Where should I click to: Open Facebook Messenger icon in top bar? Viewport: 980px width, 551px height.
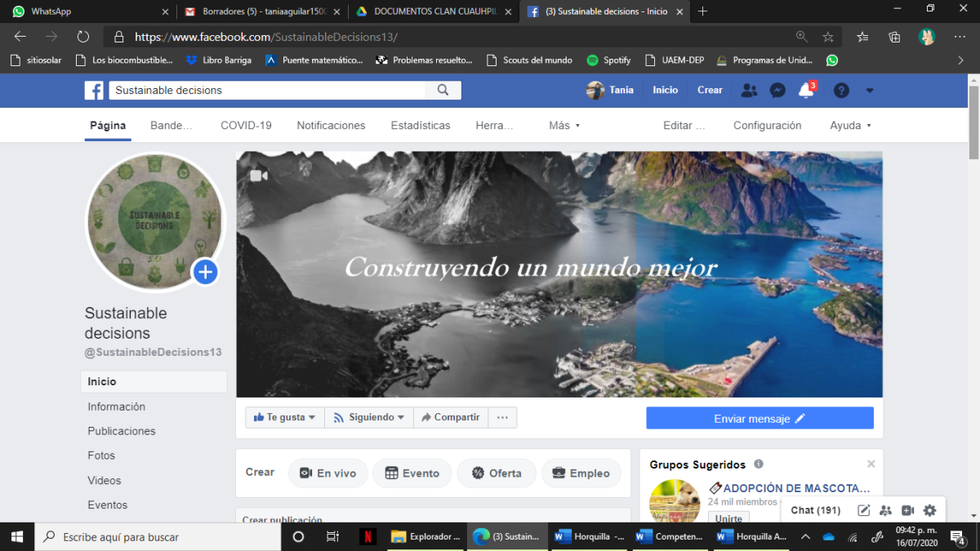(777, 91)
